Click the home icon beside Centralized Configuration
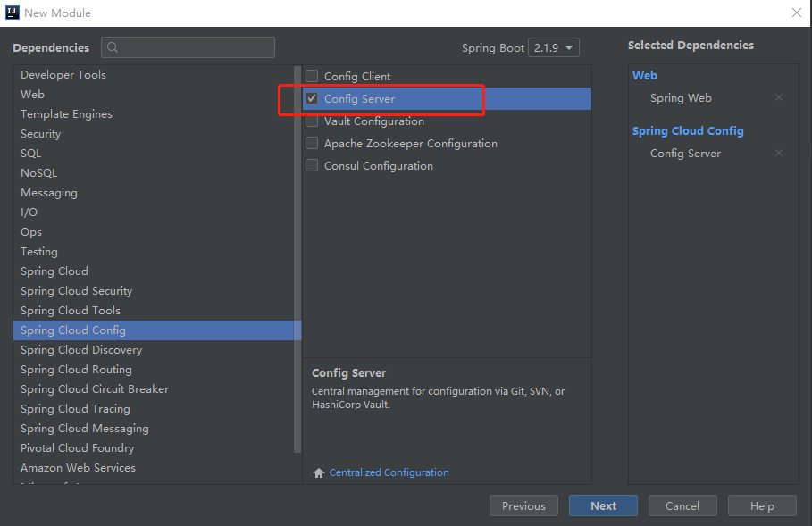Viewport: 812px width, 526px height. [x=319, y=473]
